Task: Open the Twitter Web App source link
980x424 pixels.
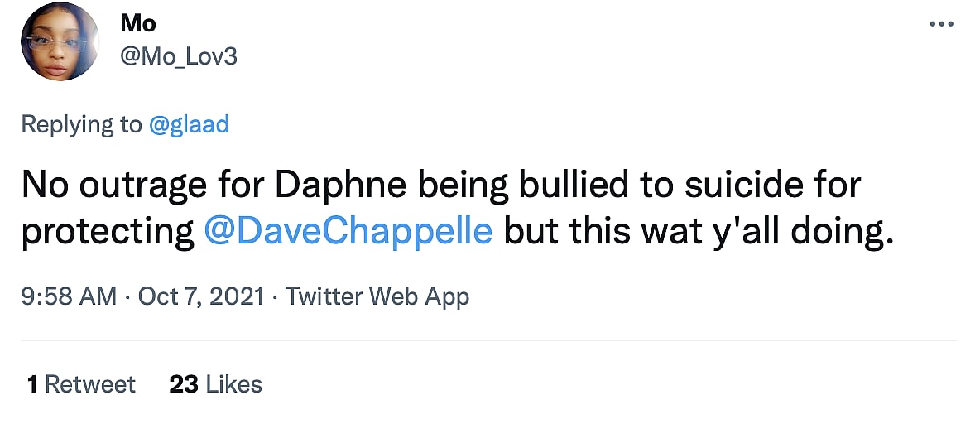Action: (377, 296)
